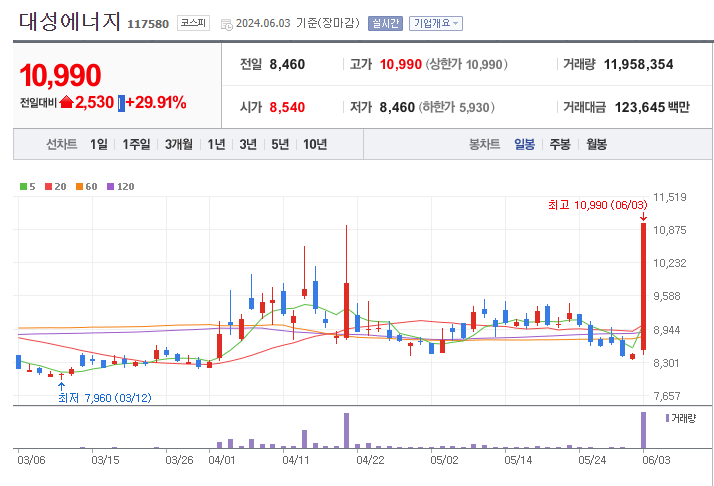Viewport: 714px width, 486px height.
Task: Click the clock icon beside 2024.06.03
Action: point(226,25)
